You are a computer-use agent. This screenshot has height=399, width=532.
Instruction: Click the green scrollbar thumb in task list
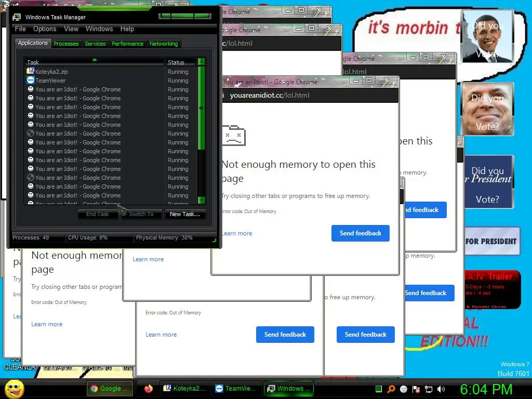coord(201,108)
